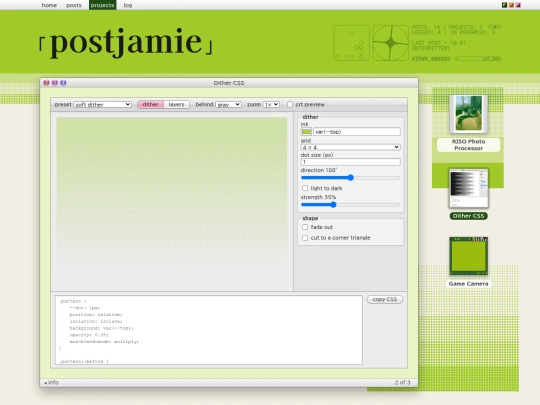540x405 pixels.
Task: Click the 'POSTS: 14' stat text
Action: coord(426,27)
